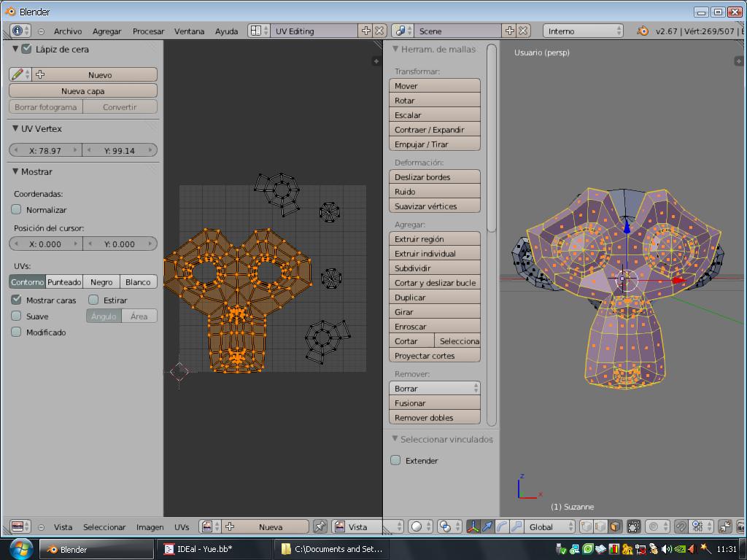Open the viewport shading selector

pos(419,526)
